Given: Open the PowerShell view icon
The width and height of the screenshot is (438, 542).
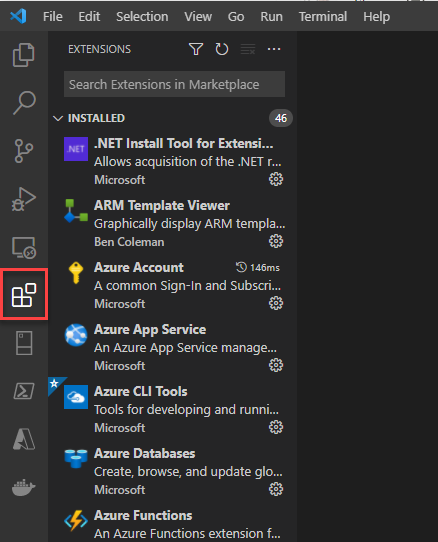Looking at the screenshot, I should pos(24,391).
